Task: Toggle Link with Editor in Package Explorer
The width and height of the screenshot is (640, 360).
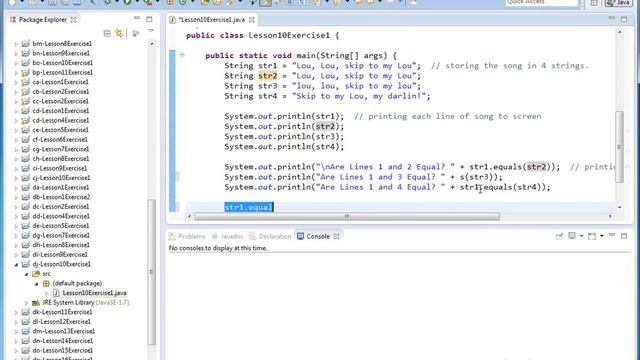Action: (x=119, y=33)
